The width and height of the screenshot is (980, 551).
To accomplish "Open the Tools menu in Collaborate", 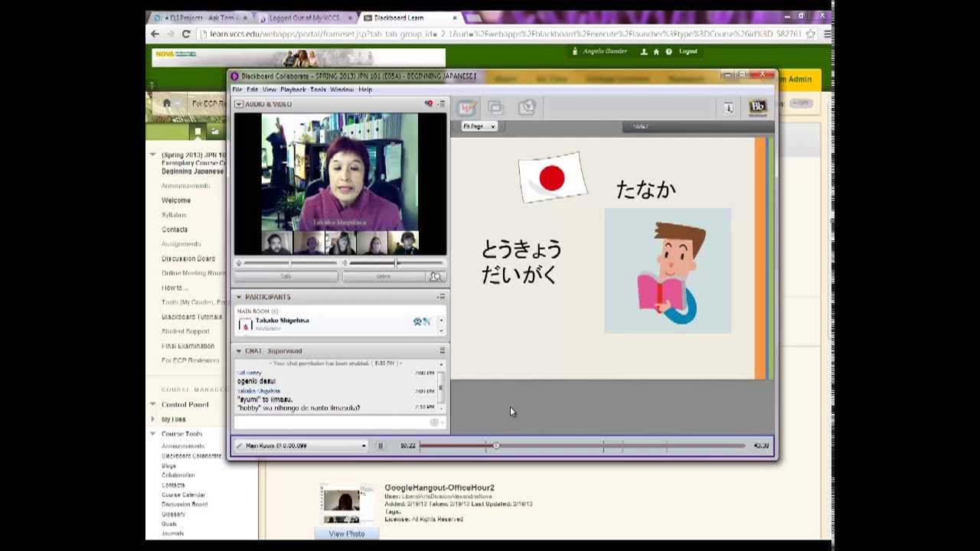I will [x=318, y=90].
